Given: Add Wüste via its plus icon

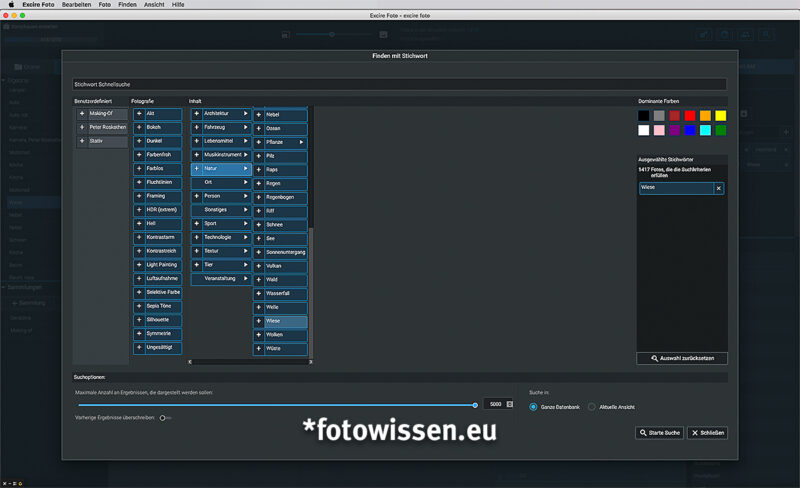Looking at the screenshot, I should click(259, 349).
